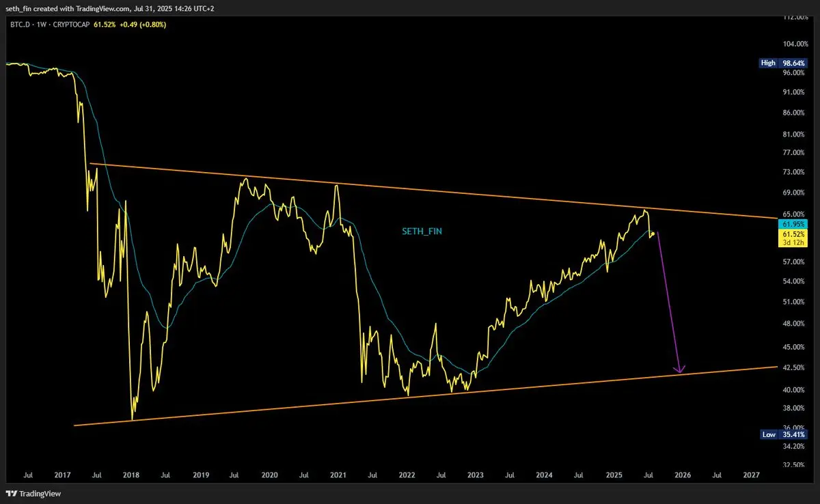
Task: Click the Low label tag on price axis
Action: pyautogui.click(x=769, y=434)
